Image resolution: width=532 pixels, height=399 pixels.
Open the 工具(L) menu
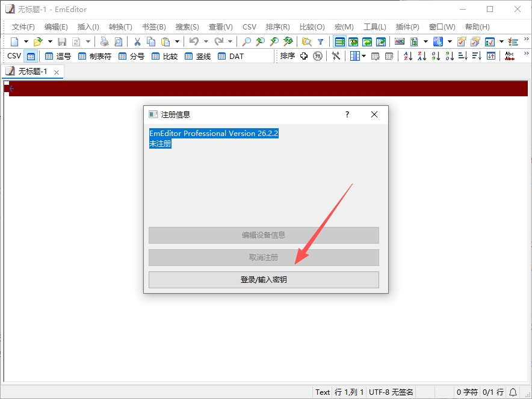374,27
